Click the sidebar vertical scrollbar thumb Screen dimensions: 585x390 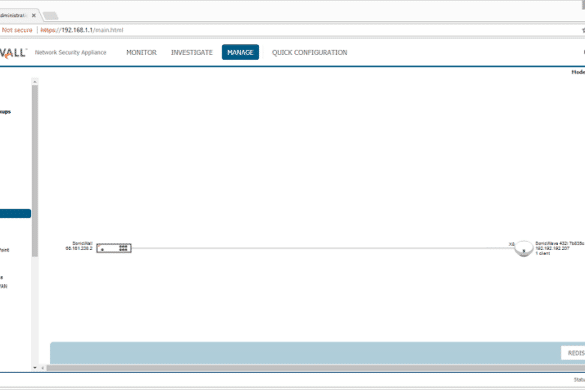pos(35,171)
